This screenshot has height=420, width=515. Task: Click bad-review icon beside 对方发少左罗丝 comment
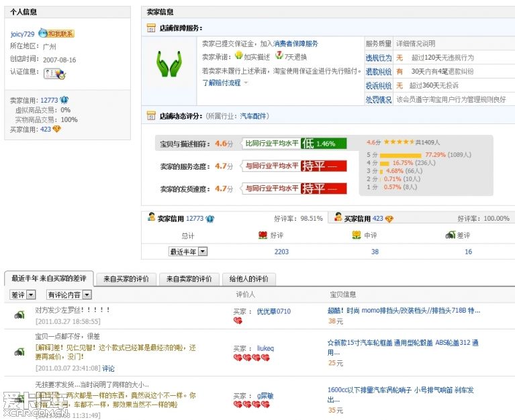[x=19, y=315]
